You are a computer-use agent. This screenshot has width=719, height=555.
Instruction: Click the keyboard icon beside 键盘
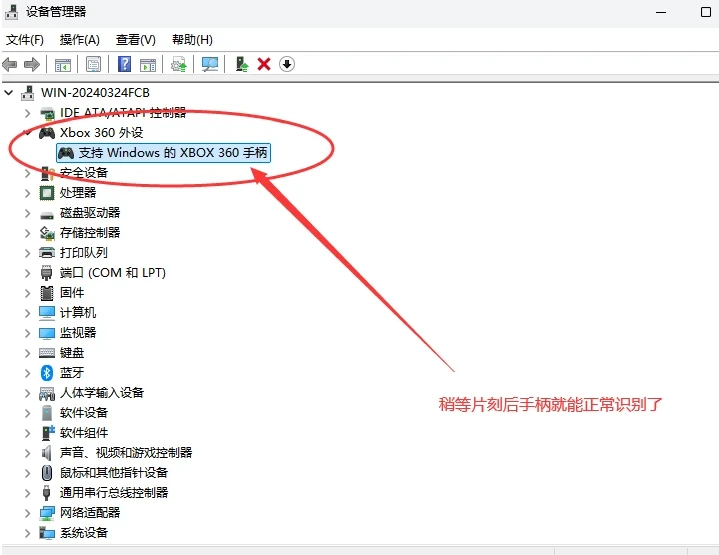47,353
